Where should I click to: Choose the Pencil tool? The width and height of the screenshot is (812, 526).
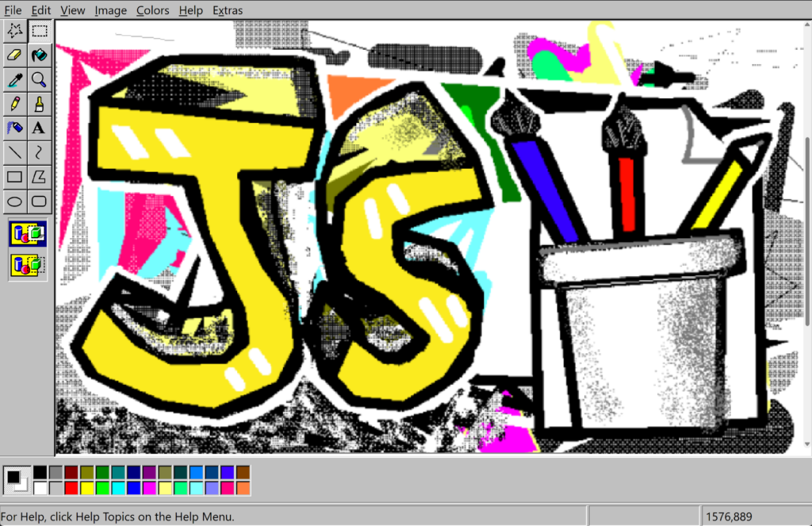(x=15, y=104)
